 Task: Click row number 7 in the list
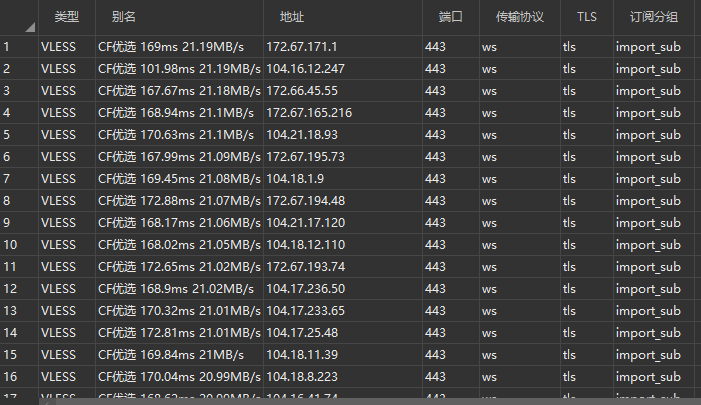[7, 179]
